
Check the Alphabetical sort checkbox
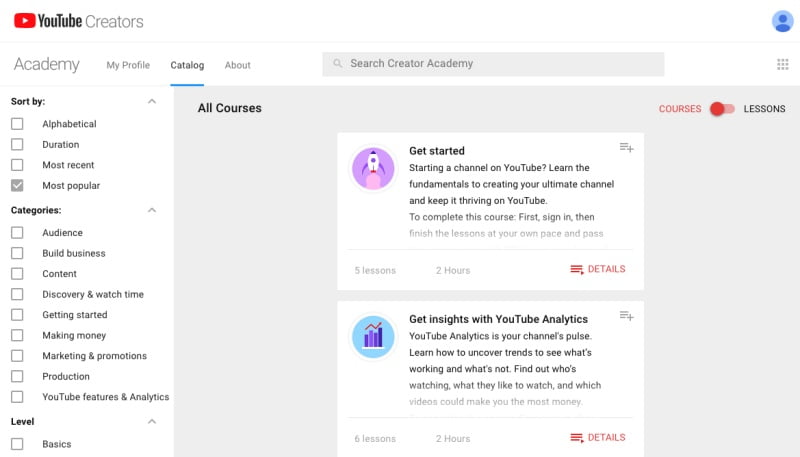[17, 124]
